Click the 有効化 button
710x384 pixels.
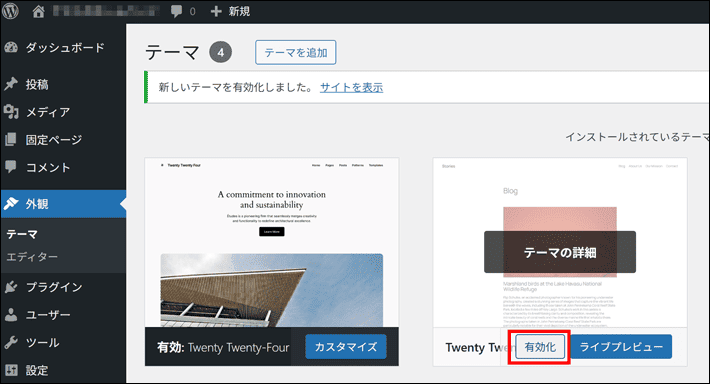point(540,347)
